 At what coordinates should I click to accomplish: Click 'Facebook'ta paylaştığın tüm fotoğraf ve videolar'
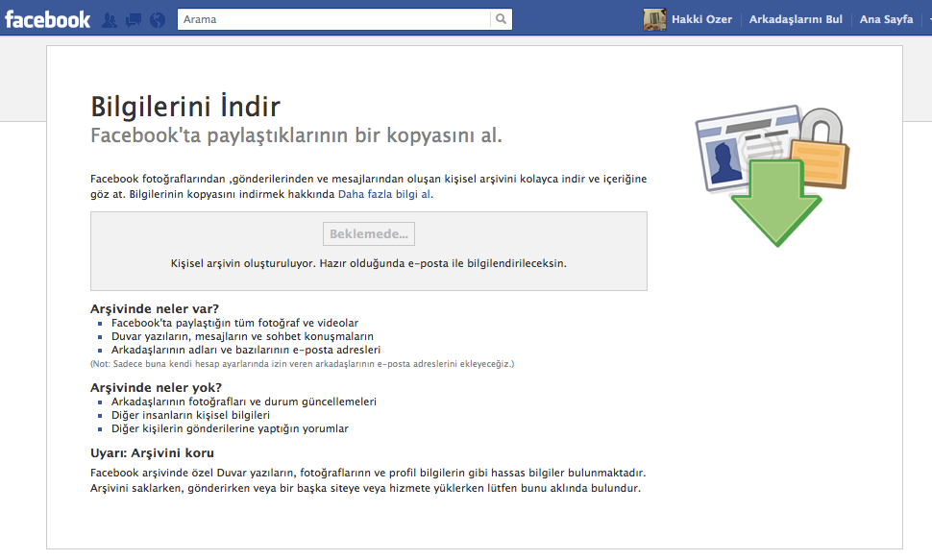click(x=234, y=323)
